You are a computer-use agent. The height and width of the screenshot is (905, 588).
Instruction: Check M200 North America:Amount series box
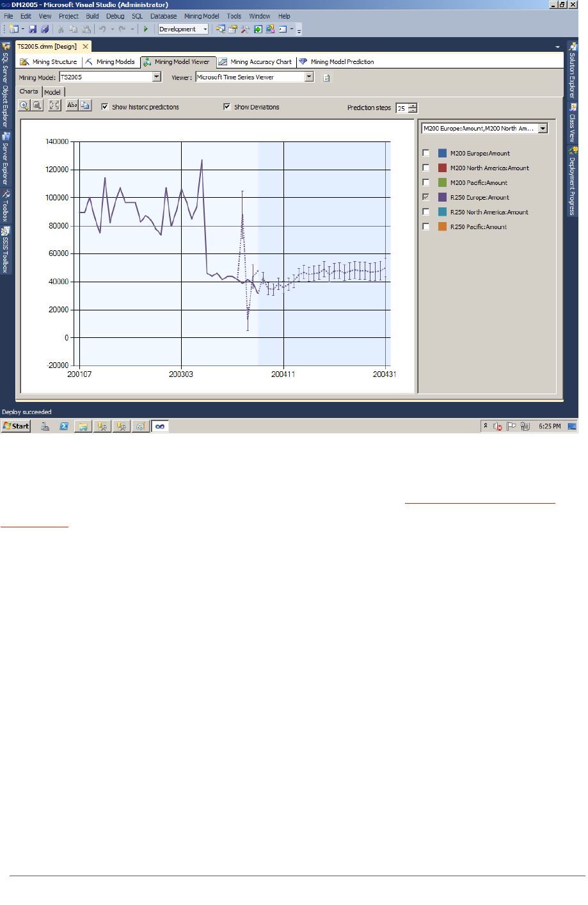(426, 168)
